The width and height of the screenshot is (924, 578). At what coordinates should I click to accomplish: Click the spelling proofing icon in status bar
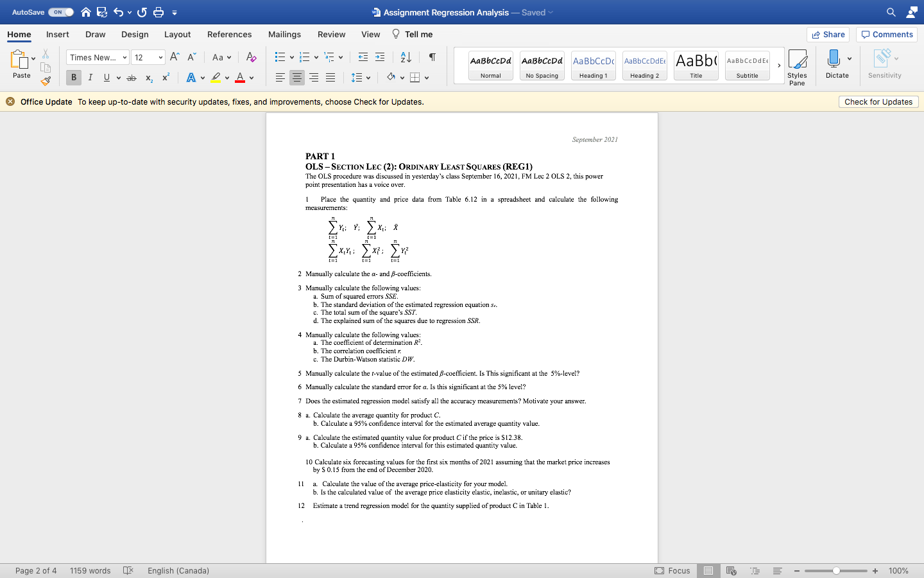click(x=128, y=570)
